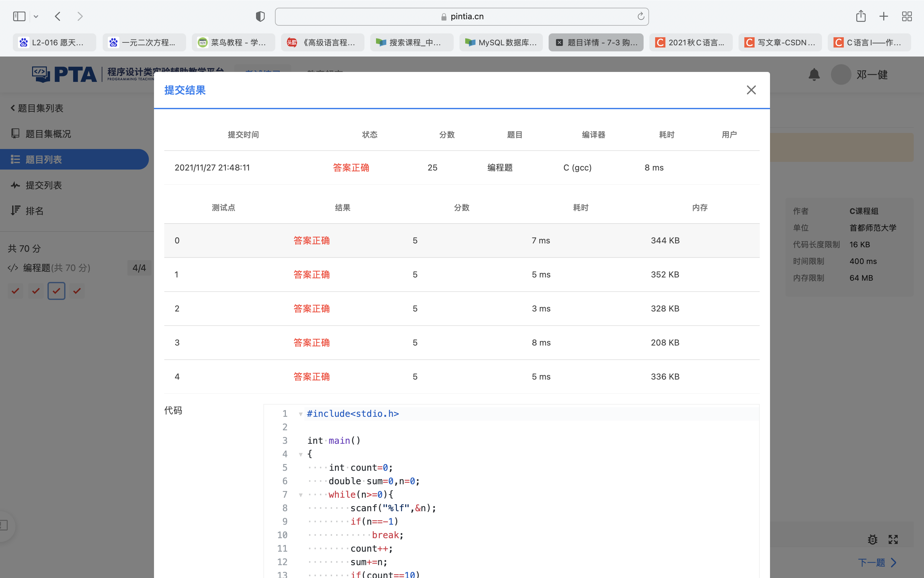The width and height of the screenshot is (924, 578).
Task: Go forward to the next page
Action: click(x=80, y=16)
